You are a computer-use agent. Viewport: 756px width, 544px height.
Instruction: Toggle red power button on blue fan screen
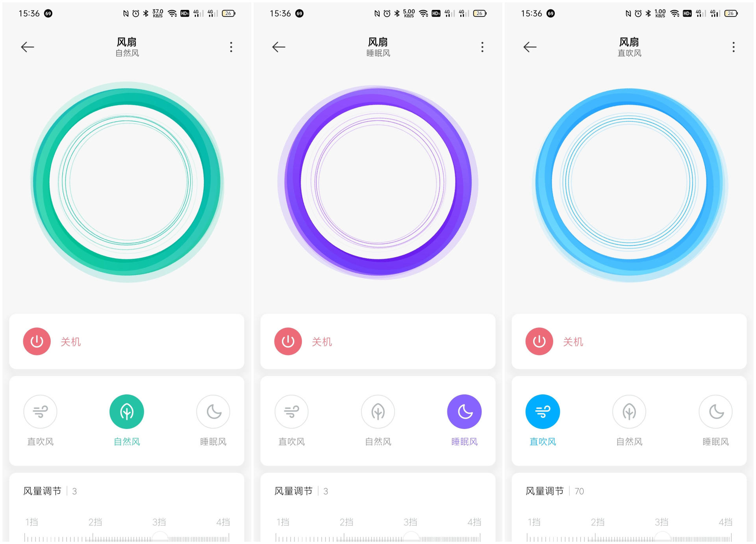539,342
